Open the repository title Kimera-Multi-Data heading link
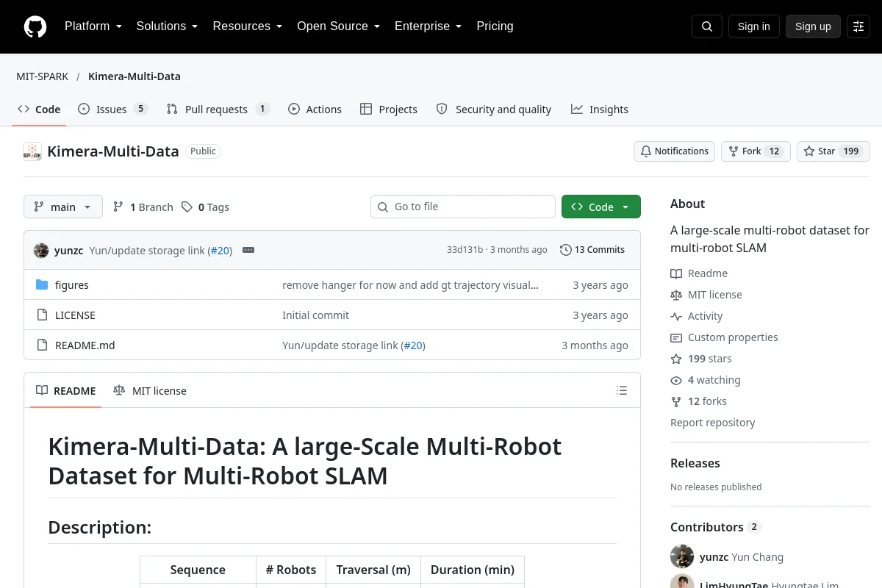The height and width of the screenshot is (588, 882). click(113, 151)
